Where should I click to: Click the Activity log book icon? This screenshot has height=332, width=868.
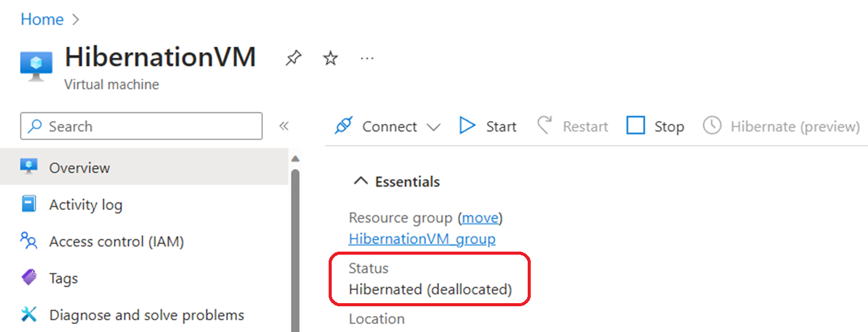tap(29, 204)
